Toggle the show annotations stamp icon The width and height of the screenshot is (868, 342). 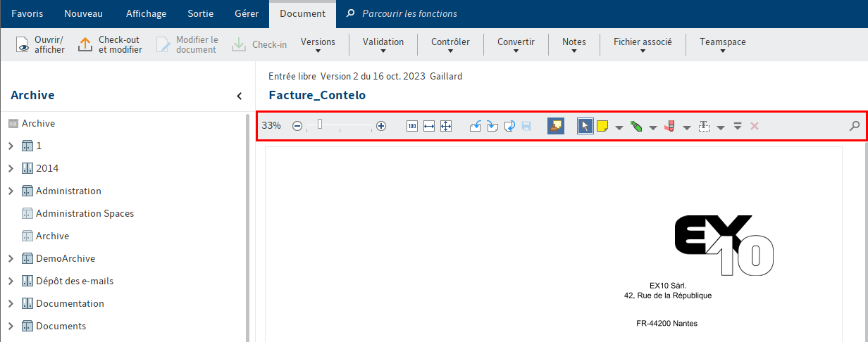click(x=556, y=126)
